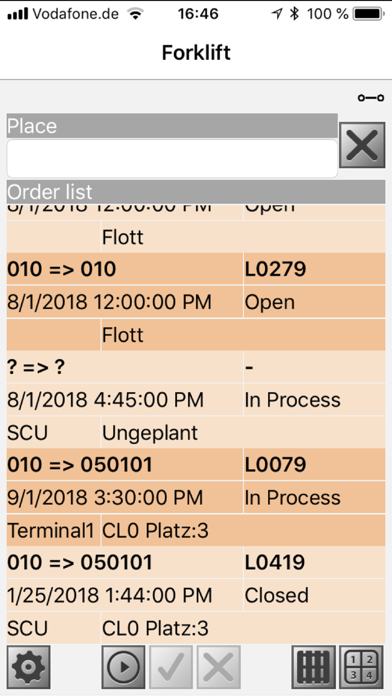The image size is (392, 696).
Task: Tap the connection status icon top right
Action: [371, 98]
